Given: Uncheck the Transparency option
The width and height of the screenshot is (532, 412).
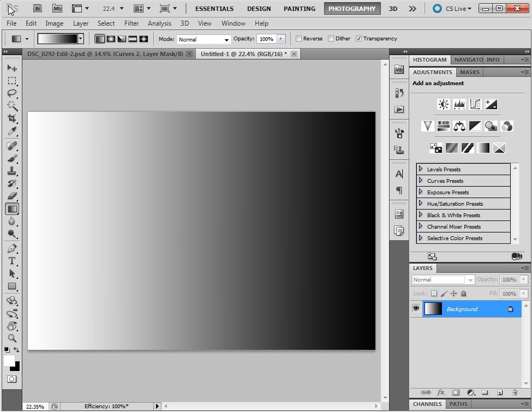Looking at the screenshot, I should [358, 39].
